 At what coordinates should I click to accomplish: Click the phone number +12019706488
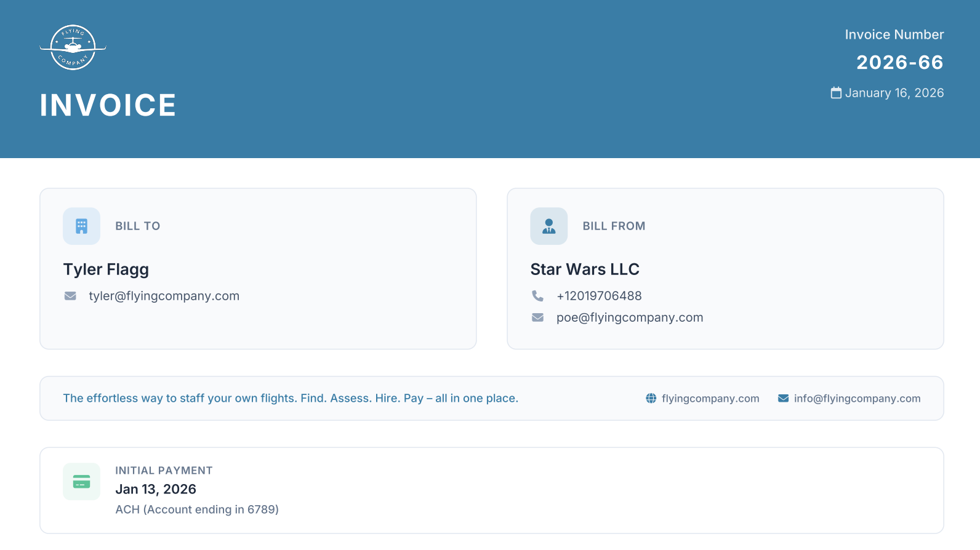598,296
